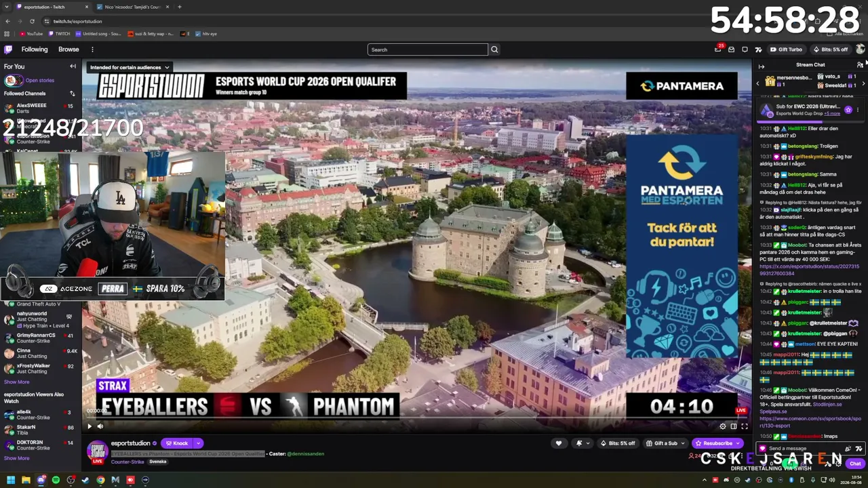The image size is (868, 488).
Task: Unfollow using the heart button
Action: click(559, 443)
